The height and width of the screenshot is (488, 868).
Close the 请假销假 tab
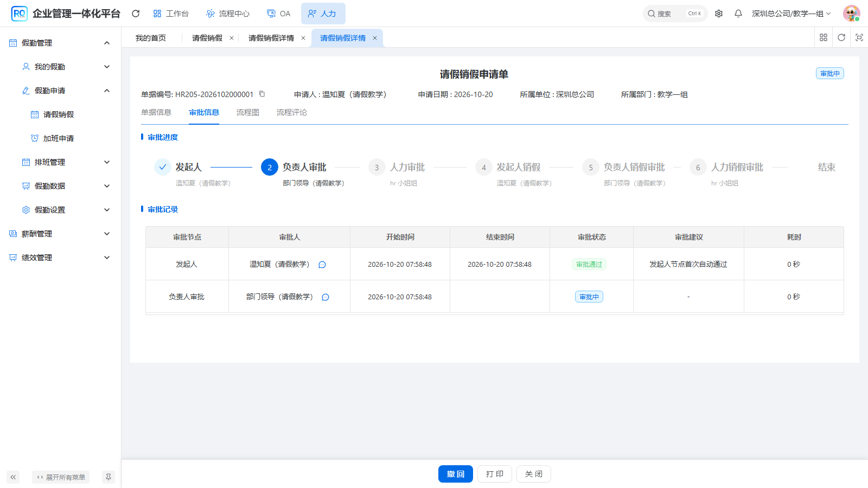tap(232, 38)
